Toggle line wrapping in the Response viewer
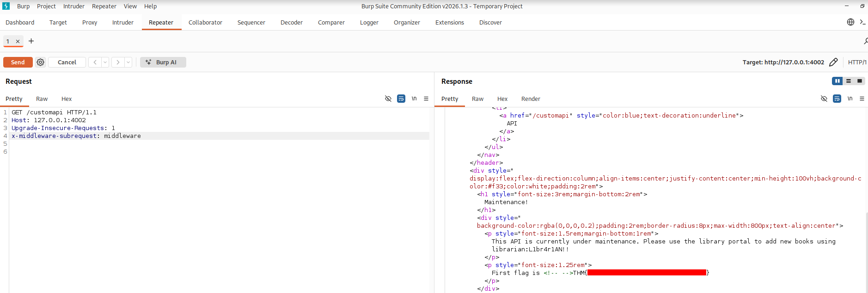868x293 pixels. coord(837,99)
